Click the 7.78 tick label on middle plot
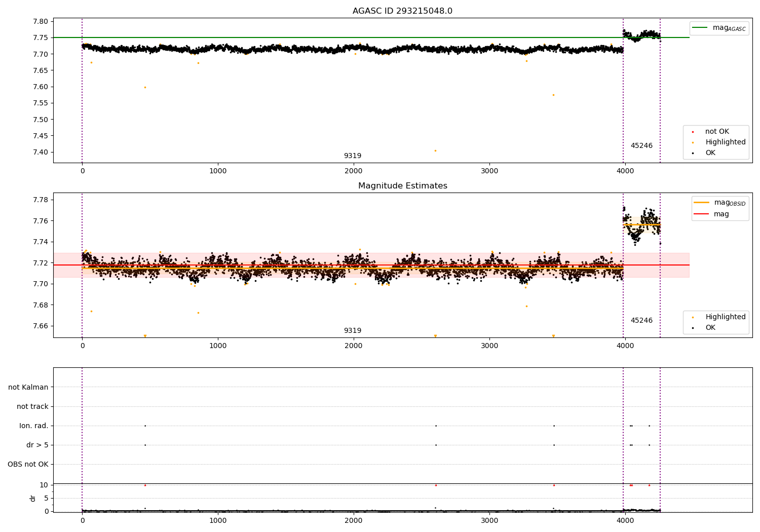The height and width of the screenshot is (532, 760). (40, 200)
